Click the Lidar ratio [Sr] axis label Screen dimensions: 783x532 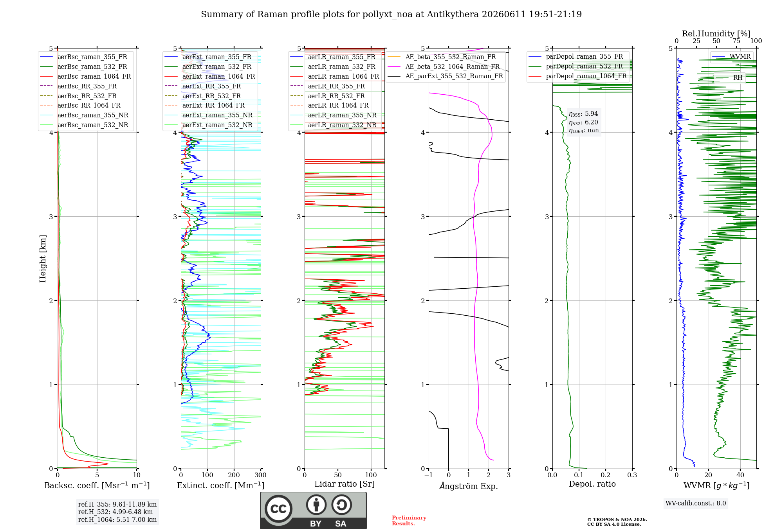coord(345,484)
